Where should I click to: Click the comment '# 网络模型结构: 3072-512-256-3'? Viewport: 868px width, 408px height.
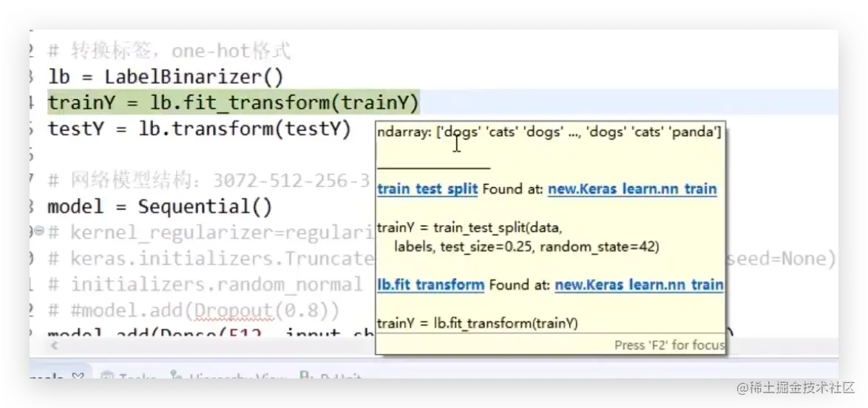point(208,181)
